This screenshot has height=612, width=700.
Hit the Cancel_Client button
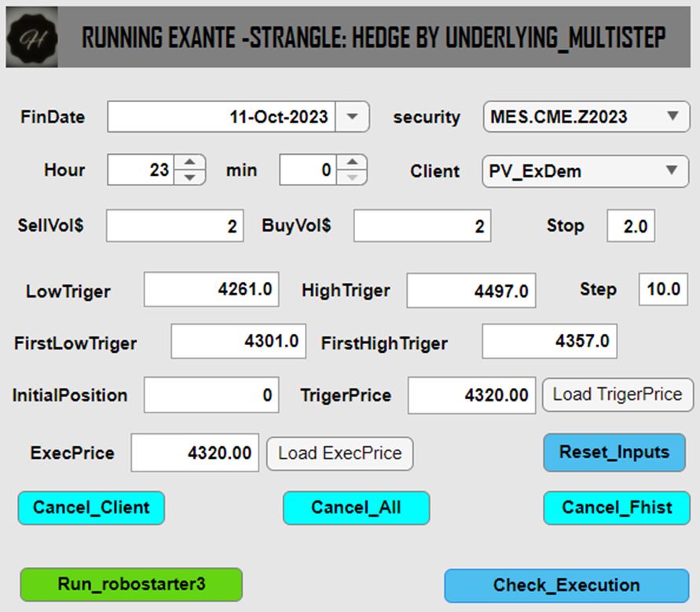(x=91, y=508)
